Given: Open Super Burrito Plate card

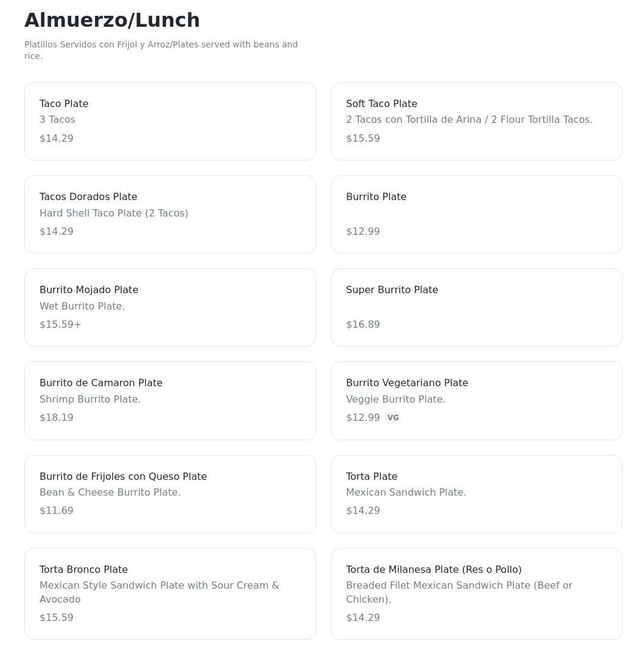Looking at the screenshot, I should coord(477,307).
